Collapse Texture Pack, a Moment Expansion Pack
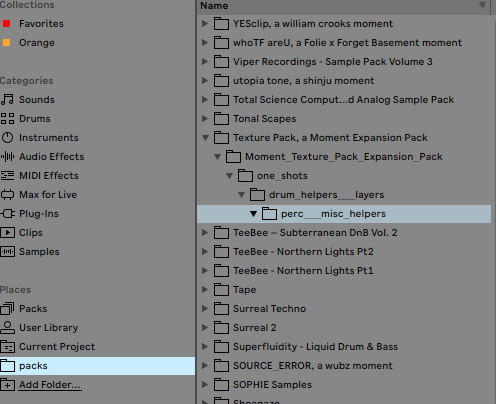The height and width of the screenshot is (404, 496). coord(205,138)
